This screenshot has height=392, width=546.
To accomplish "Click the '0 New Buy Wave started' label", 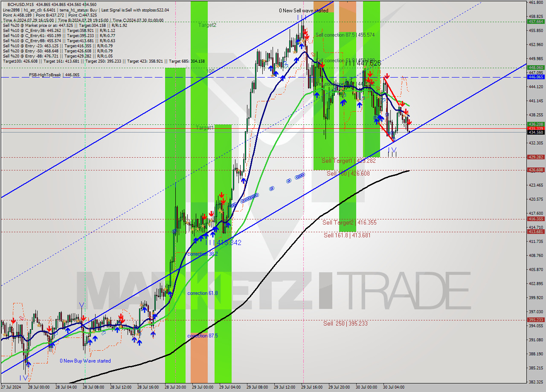I will click(85, 361).
